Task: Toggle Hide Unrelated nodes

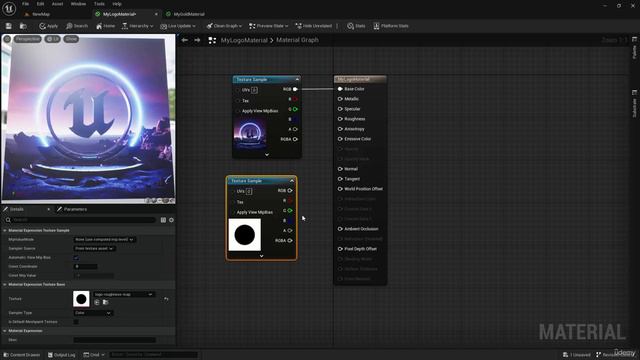Action: (313, 26)
